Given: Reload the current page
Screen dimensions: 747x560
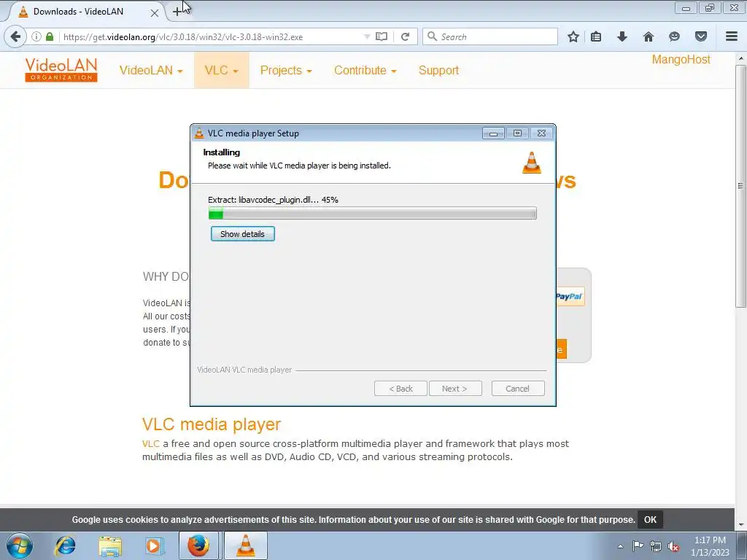Looking at the screenshot, I should [406, 36].
